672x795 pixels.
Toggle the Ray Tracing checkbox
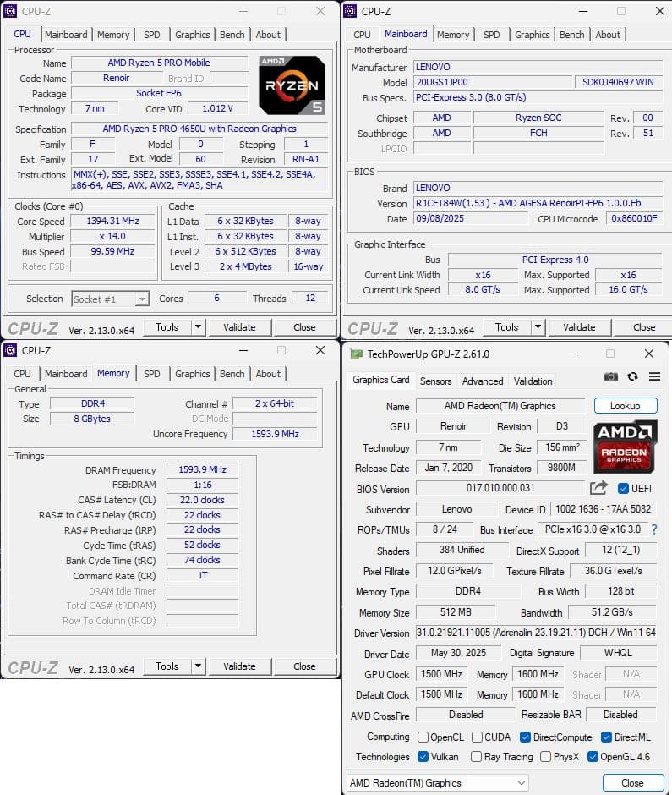coord(476,756)
